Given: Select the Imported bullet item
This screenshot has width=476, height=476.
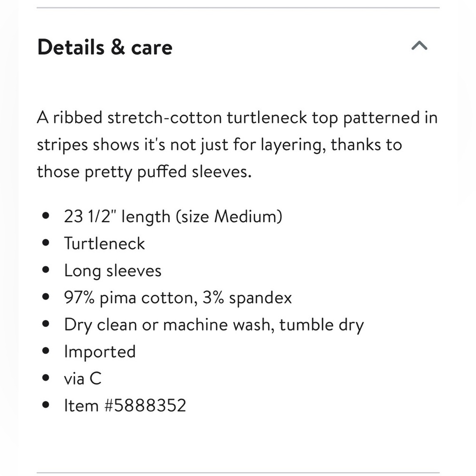Looking at the screenshot, I should click(100, 352).
